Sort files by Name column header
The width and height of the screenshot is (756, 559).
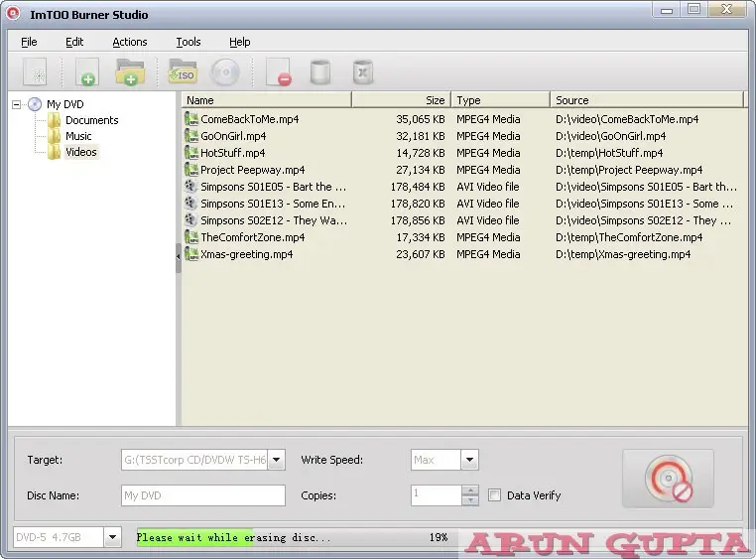(267, 100)
